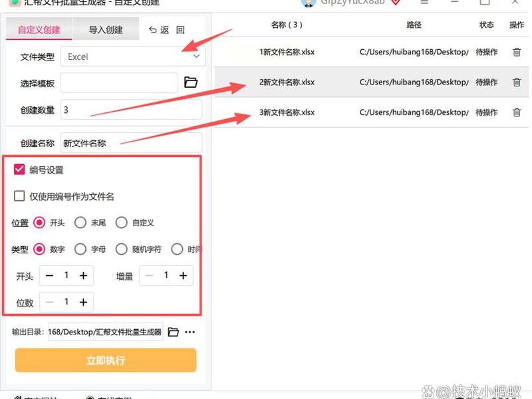The image size is (532, 399).
Task: Select 字母 type radio button
Action: [80, 249]
